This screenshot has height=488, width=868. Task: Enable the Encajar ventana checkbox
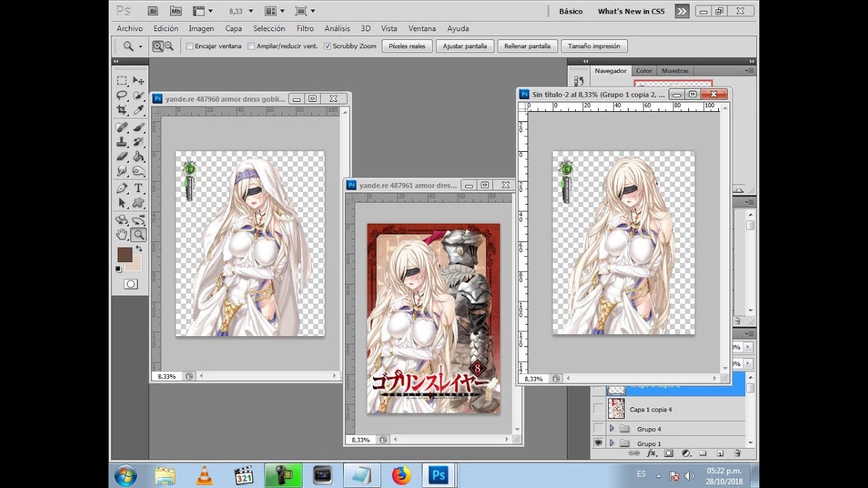[x=190, y=46]
